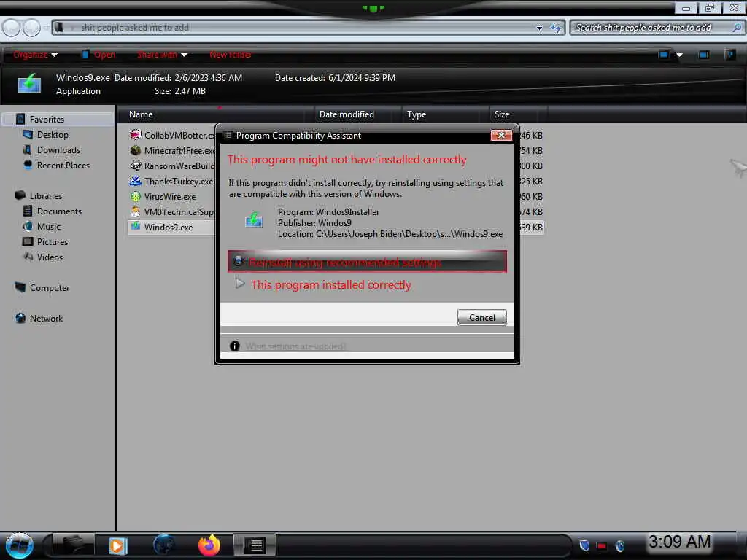This screenshot has width=747, height=560.
Task: Select Libraries in the navigation pane
Action: tap(46, 195)
